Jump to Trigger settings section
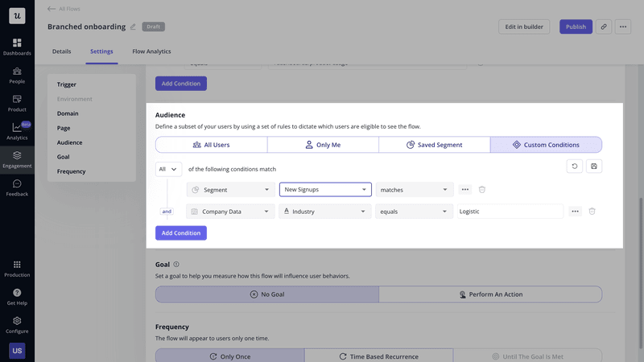 tap(67, 84)
